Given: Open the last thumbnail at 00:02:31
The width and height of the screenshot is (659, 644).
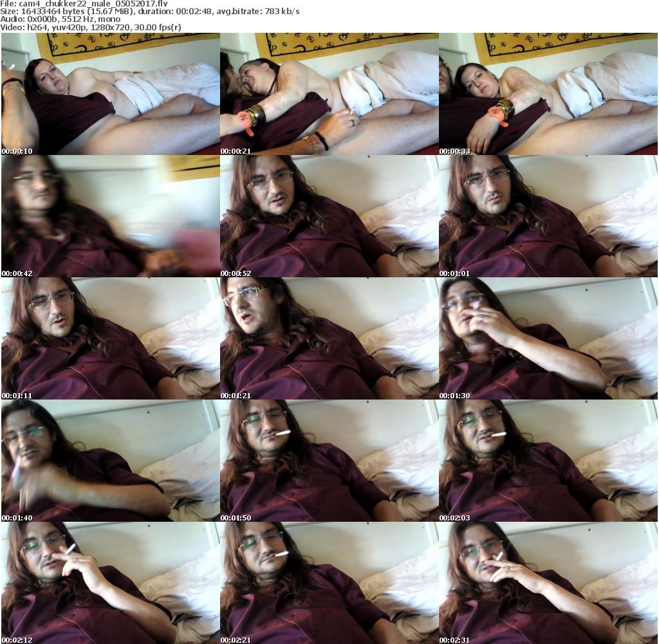Looking at the screenshot, I should tap(548, 583).
